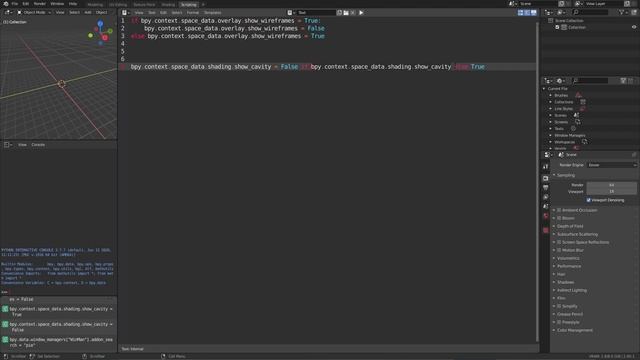
Task: Click the Viewport samples field
Action: [x=611, y=191]
